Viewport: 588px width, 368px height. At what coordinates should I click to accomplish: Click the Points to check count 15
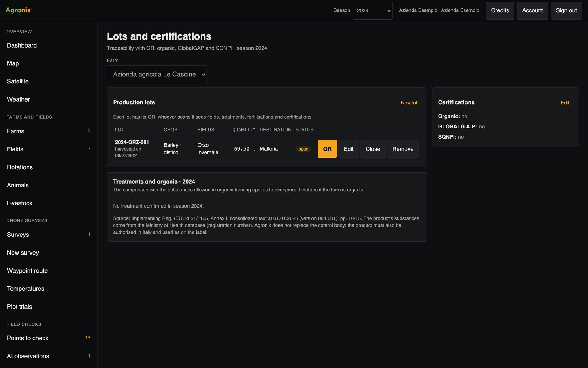tap(88, 338)
